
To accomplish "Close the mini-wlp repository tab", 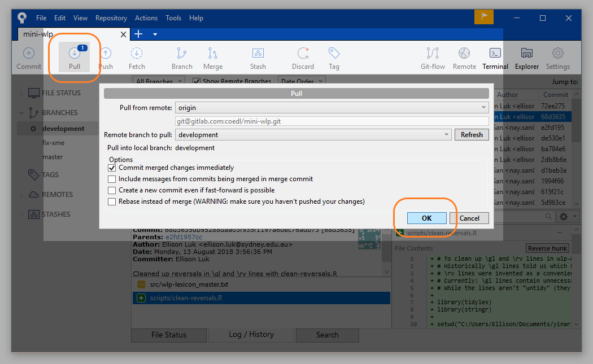I will 123,34.
